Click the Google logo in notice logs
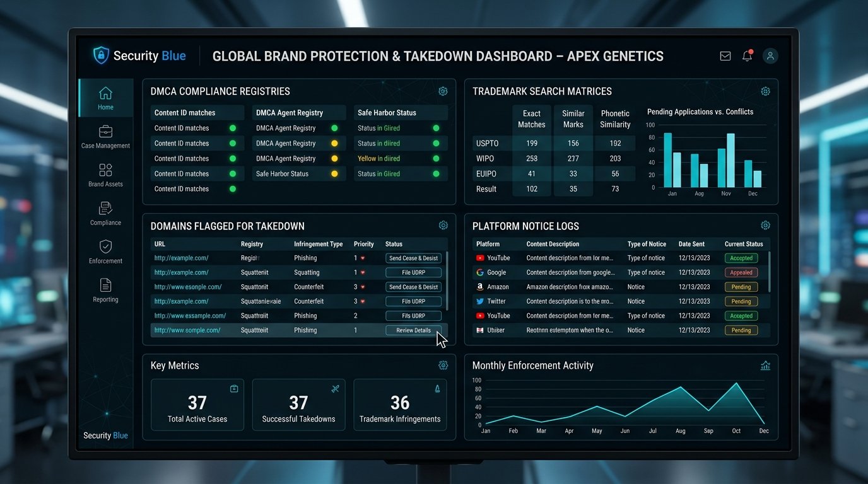 point(480,272)
